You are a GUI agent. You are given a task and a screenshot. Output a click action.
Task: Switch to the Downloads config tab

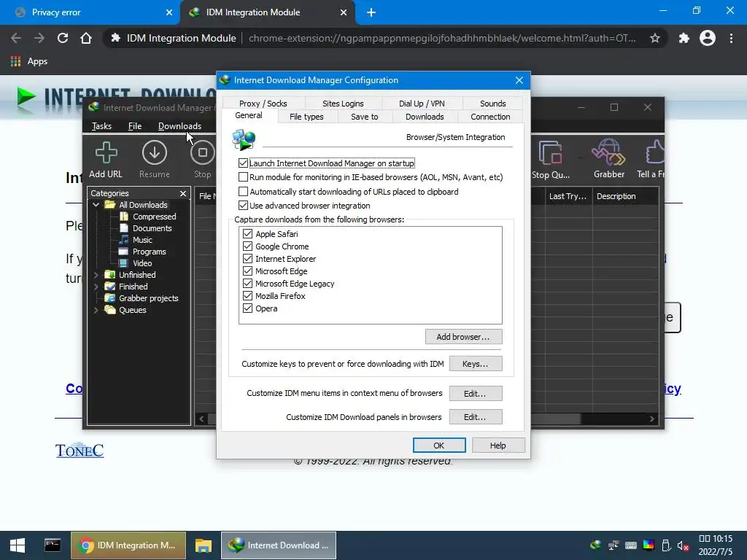point(425,117)
